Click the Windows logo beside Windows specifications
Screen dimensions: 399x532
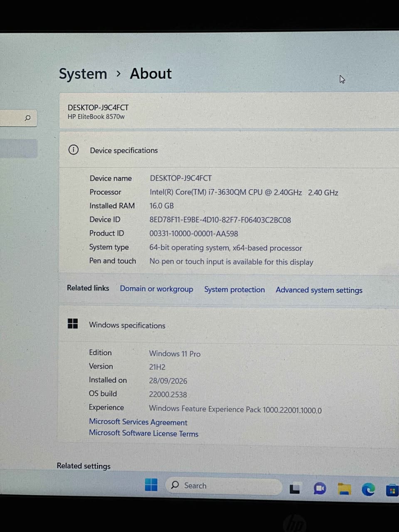(73, 324)
